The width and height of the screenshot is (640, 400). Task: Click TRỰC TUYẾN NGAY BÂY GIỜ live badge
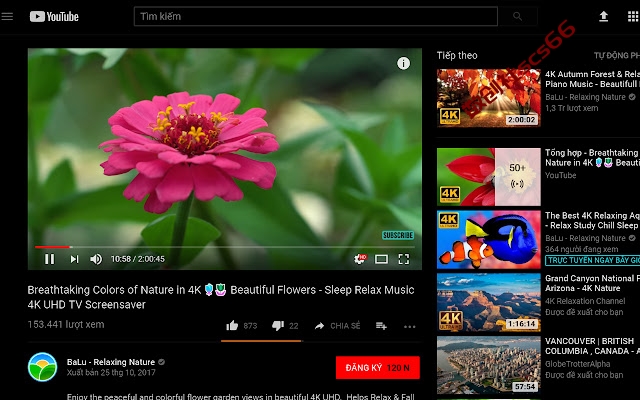click(592, 260)
